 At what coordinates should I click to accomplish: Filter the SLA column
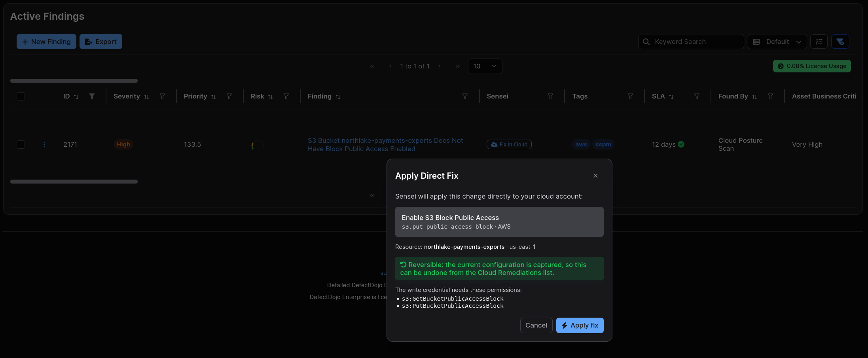(697, 96)
